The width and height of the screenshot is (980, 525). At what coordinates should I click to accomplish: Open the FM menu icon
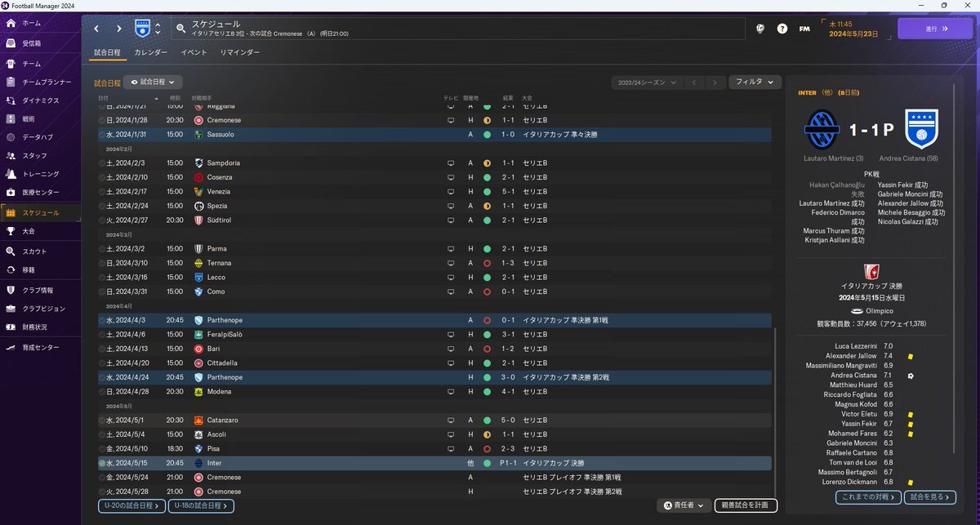tap(804, 29)
